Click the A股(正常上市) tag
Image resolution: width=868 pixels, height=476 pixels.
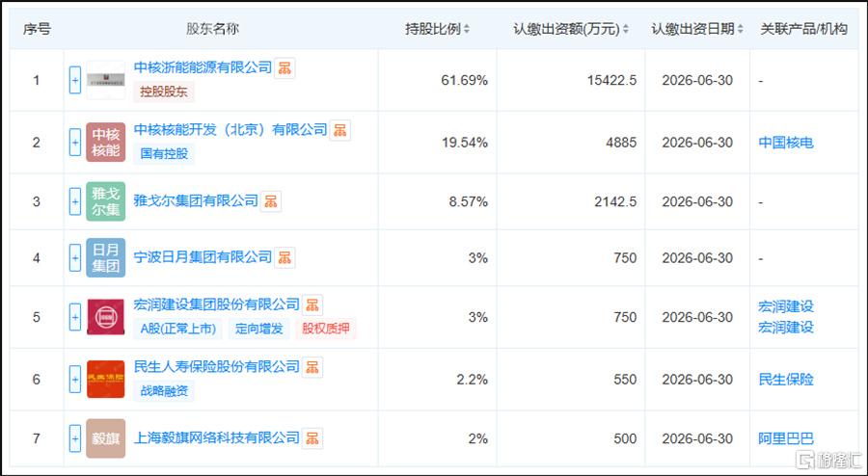pos(177,329)
